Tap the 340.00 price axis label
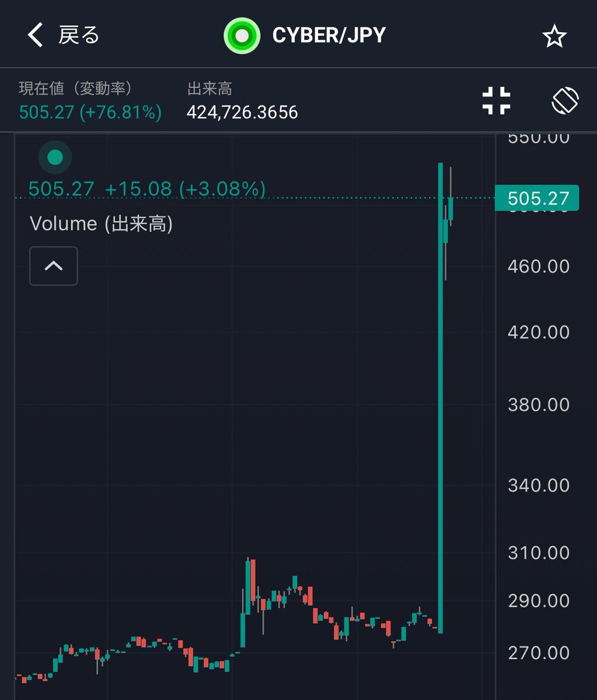 coord(539,485)
